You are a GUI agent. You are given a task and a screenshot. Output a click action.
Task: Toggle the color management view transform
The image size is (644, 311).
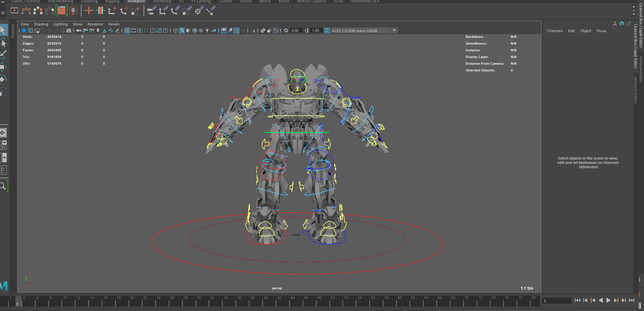[327, 31]
